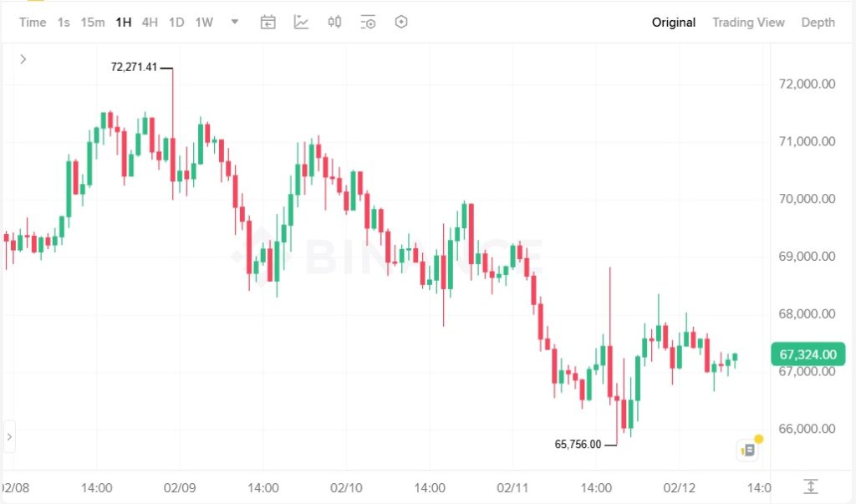Click the hexagon settings icon in toolbar
856x504 pixels.
pyautogui.click(x=401, y=23)
